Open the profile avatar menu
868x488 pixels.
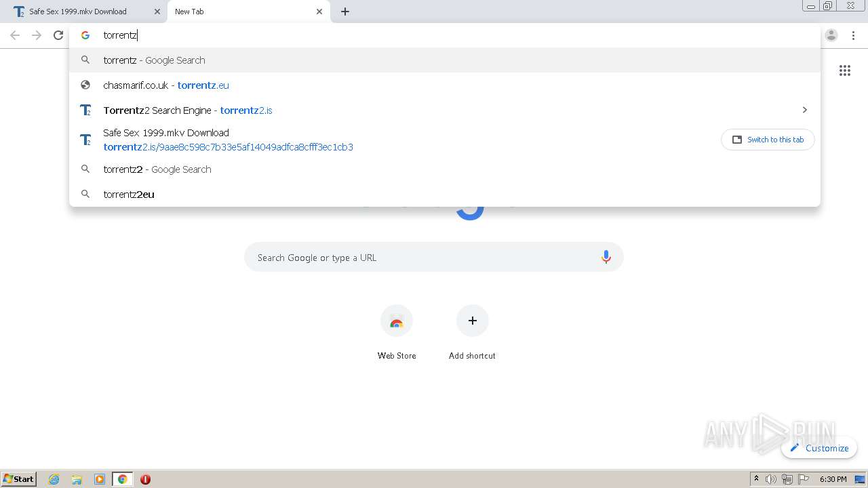(x=831, y=35)
